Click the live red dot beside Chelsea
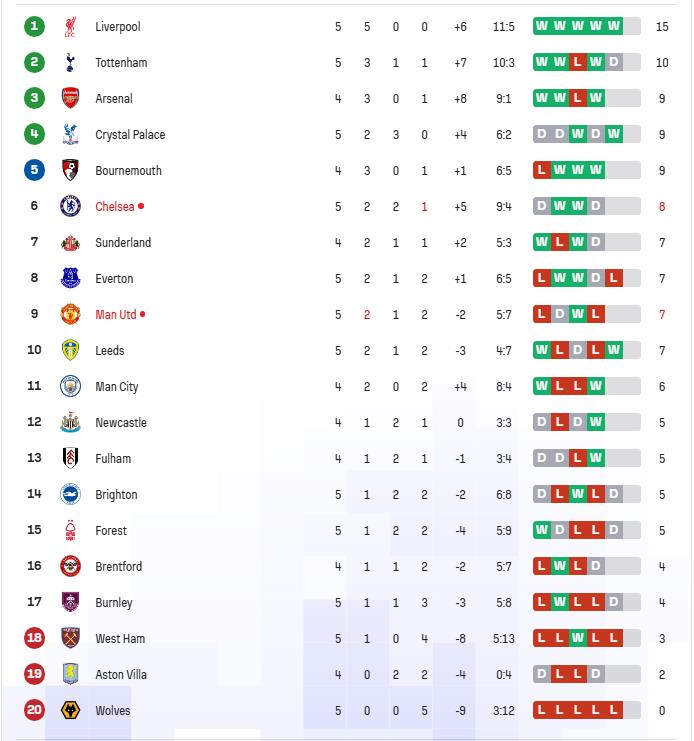The width and height of the screenshot is (694, 741). click(x=141, y=206)
